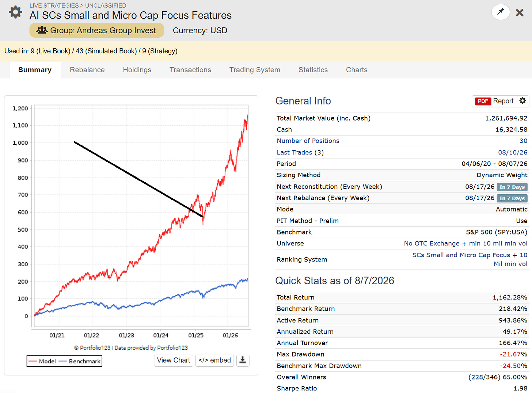This screenshot has width=532, height=393.
Task: Open the Last Trades link
Action: 294,152
